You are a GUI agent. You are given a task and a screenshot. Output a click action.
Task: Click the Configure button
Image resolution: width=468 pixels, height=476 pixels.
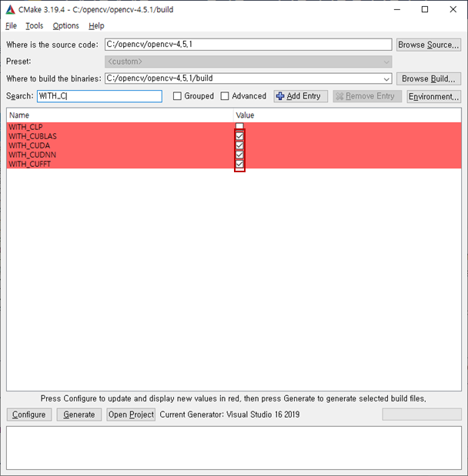(x=29, y=414)
